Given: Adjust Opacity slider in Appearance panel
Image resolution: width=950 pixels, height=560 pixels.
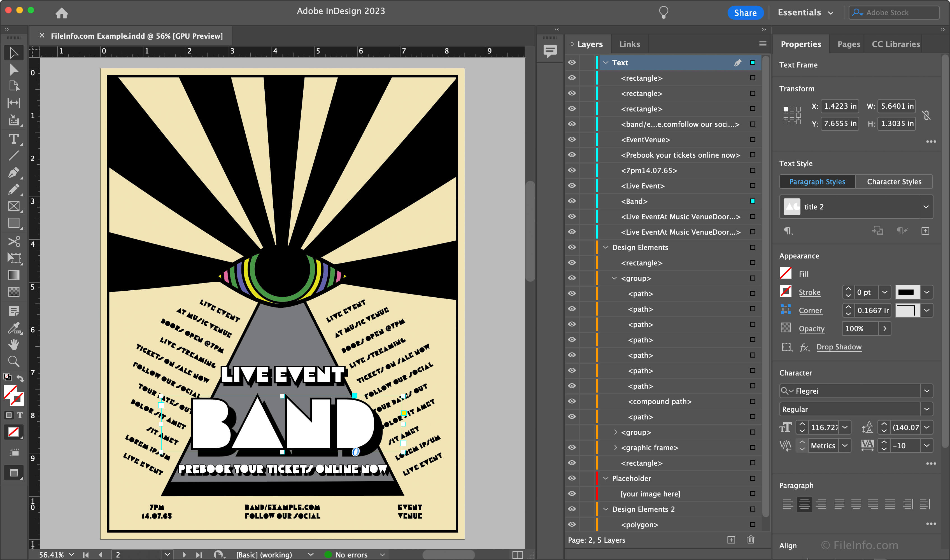Looking at the screenshot, I should (885, 327).
